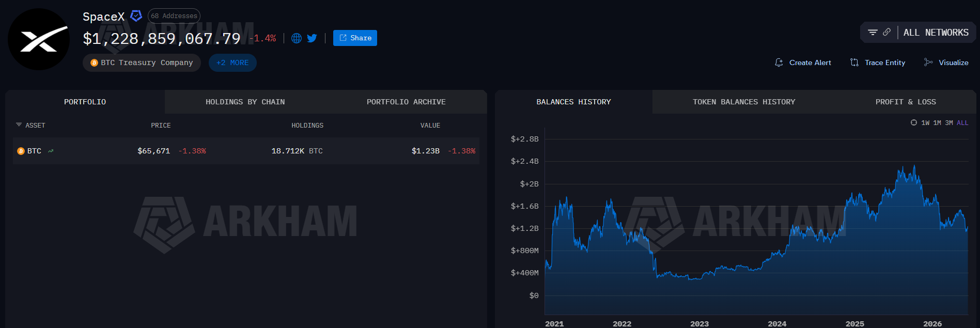
Task: Open the SpaceX website globe icon
Action: (297, 38)
